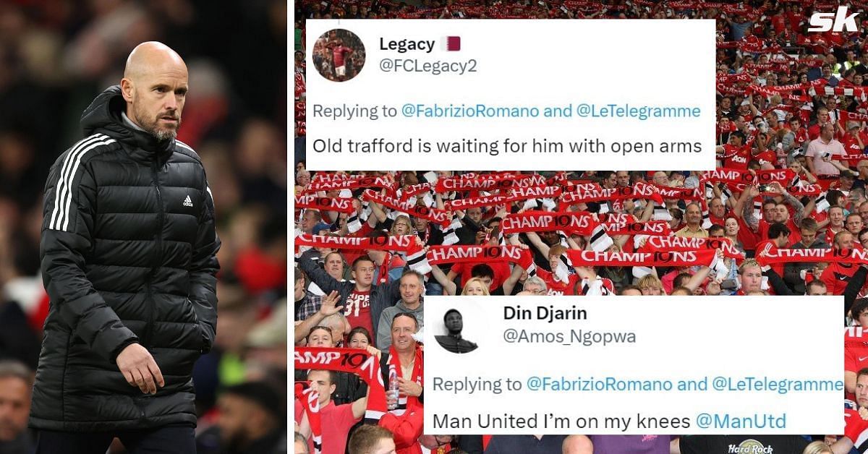
Task: Click @FabrizioRomano in Din Djarin's reply
Action: 606,385
